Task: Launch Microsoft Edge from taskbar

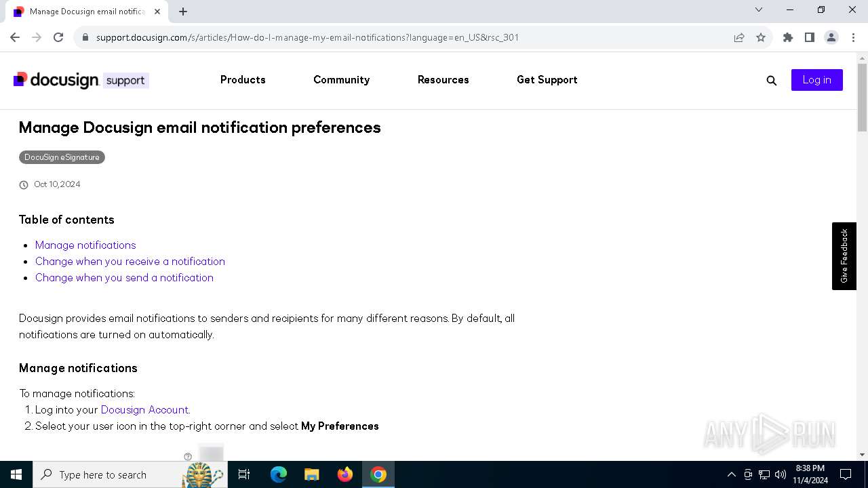Action: tap(279, 474)
